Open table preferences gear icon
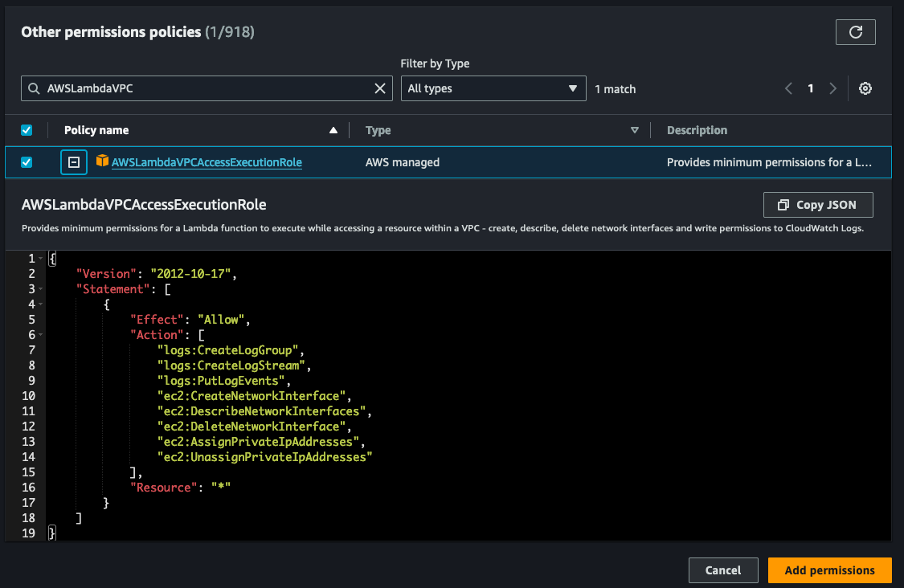 (x=865, y=88)
